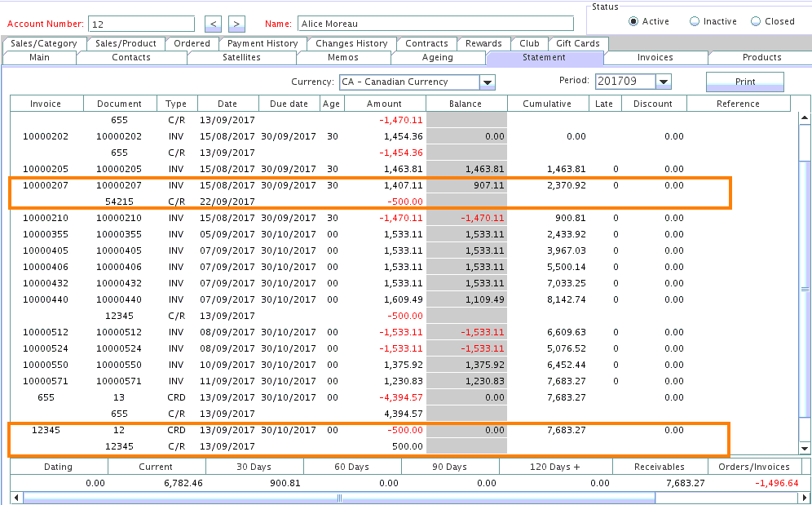Switch to the Ageing tab
Image resolution: width=812 pixels, height=505 pixels.
pos(438,58)
